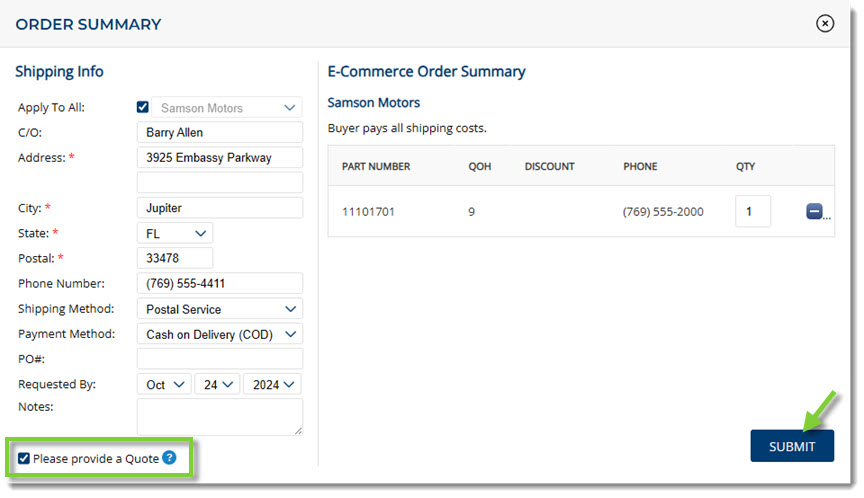Screen dimensions: 864x498
Task: Submit the order
Action: coord(792,446)
